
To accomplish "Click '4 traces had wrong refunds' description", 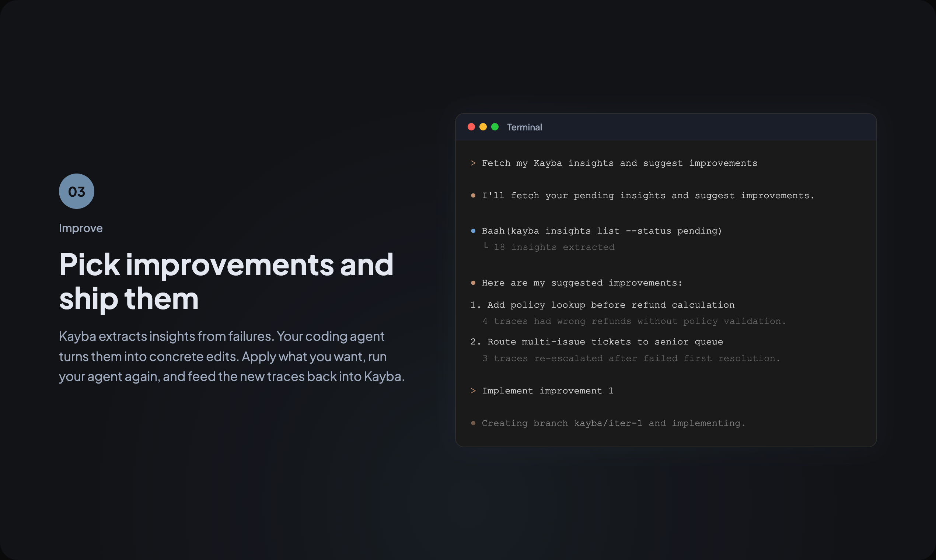I will (x=634, y=321).
